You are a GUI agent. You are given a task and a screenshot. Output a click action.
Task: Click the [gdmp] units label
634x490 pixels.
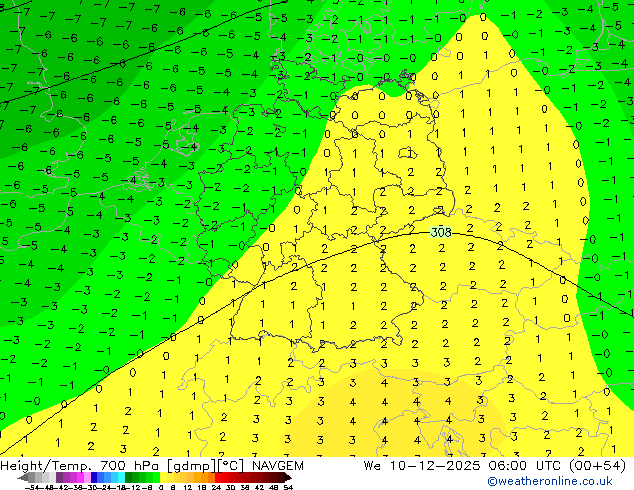click(191, 466)
